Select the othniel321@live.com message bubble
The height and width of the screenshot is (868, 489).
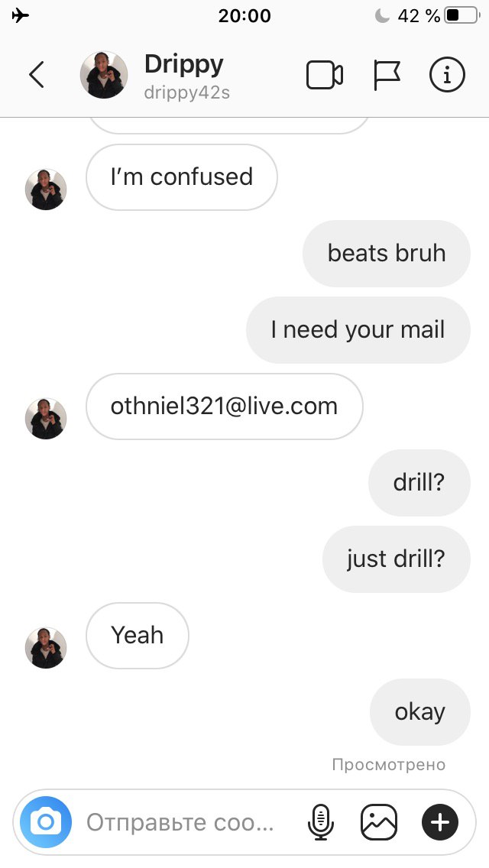225,406
